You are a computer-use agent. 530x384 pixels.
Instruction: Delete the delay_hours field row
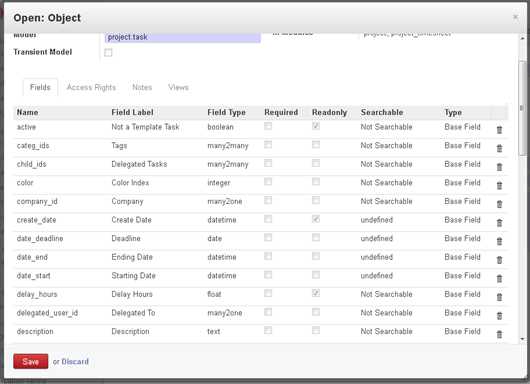[499, 297]
